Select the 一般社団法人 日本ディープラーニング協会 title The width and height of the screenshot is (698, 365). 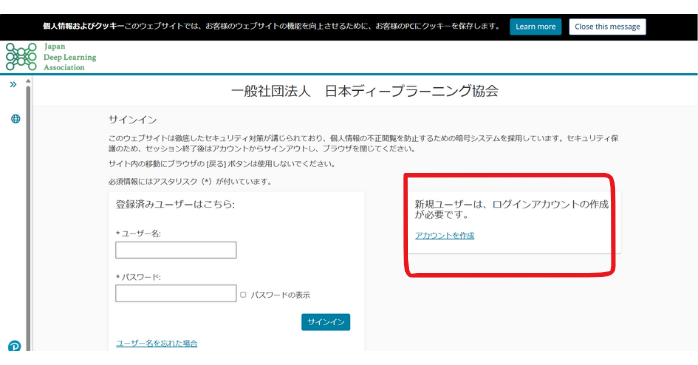365,91
